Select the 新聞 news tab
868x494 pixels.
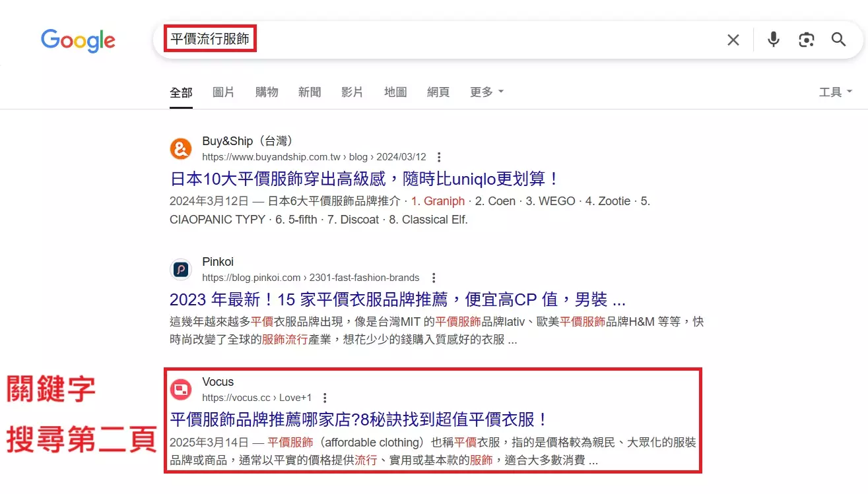309,92
